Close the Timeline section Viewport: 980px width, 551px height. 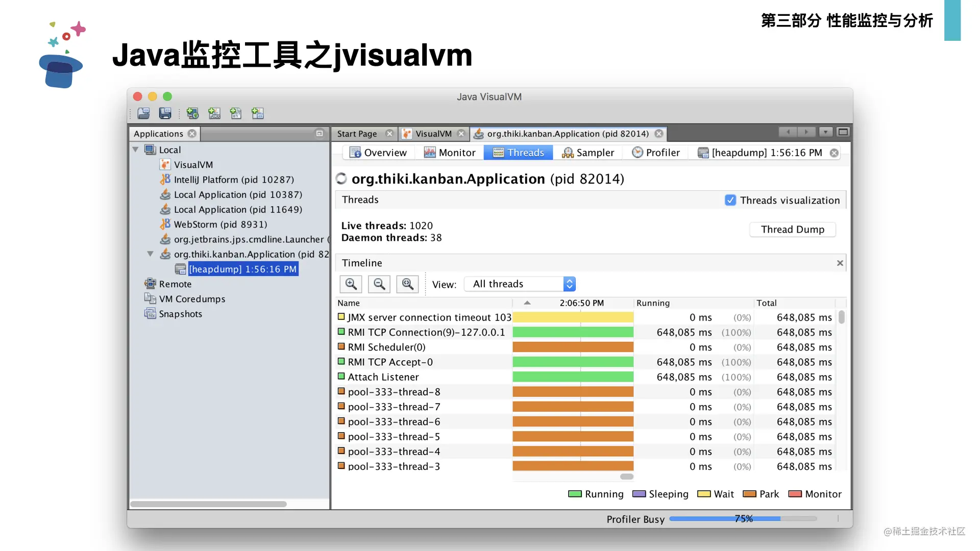coord(840,263)
